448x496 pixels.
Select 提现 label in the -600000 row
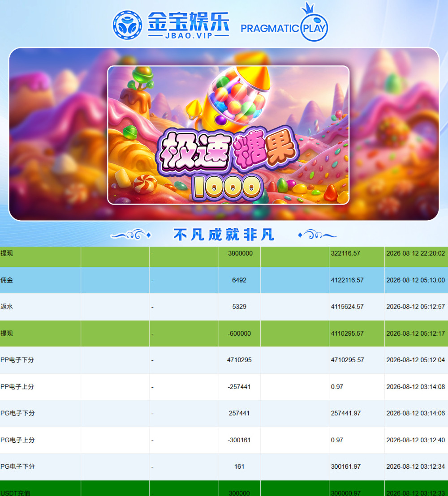pos(7,334)
